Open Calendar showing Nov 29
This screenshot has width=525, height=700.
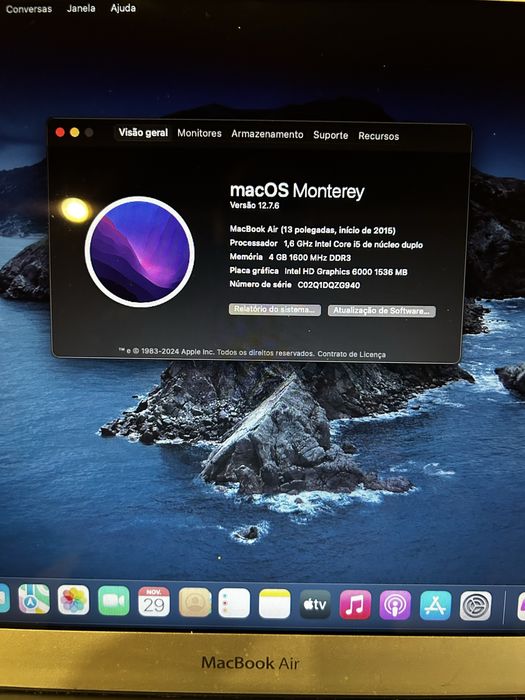pyautogui.click(x=154, y=602)
